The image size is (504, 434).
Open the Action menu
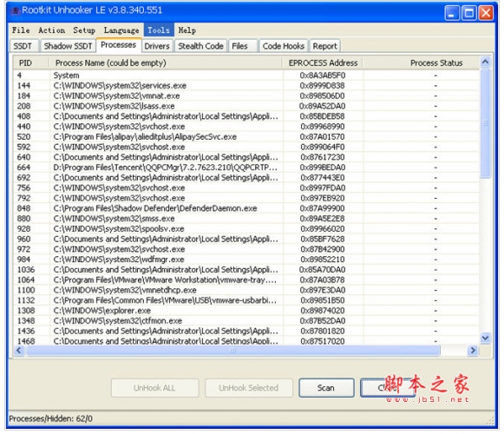pyautogui.click(x=51, y=30)
